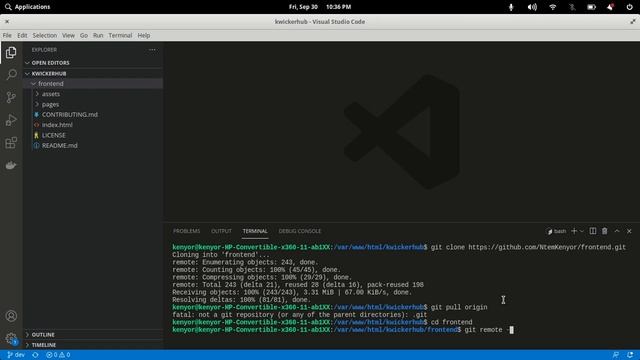Screen dimensions: 640x360
Task: Maximize the panel with up chevron
Action: [617, 231]
